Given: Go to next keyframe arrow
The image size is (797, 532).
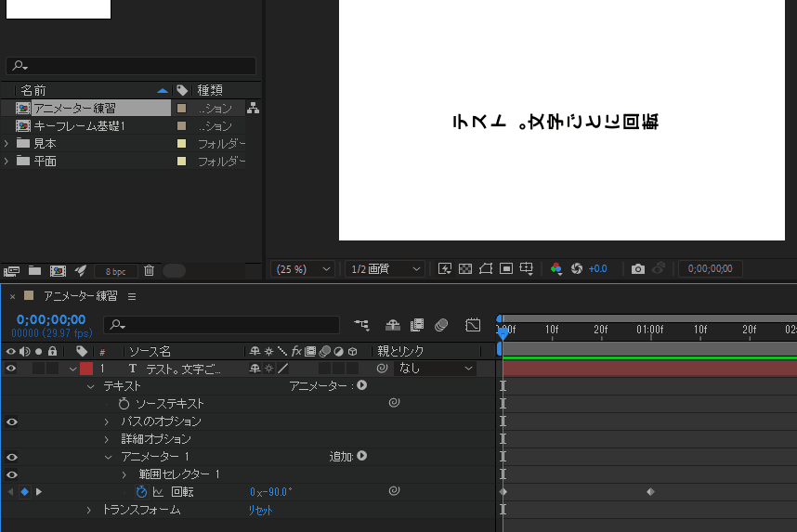Looking at the screenshot, I should pos(39,491).
